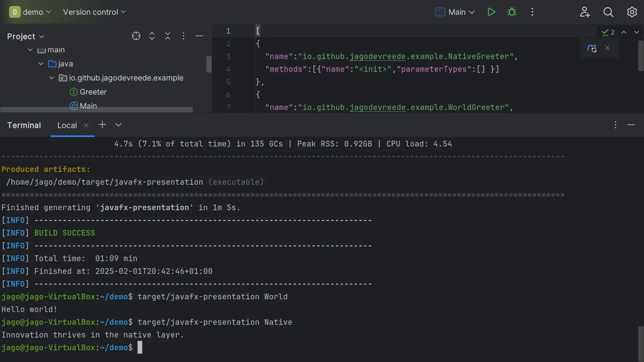
Task: Collapse all in the Project tree
Action: pyautogui.click(x=168, y=36)
